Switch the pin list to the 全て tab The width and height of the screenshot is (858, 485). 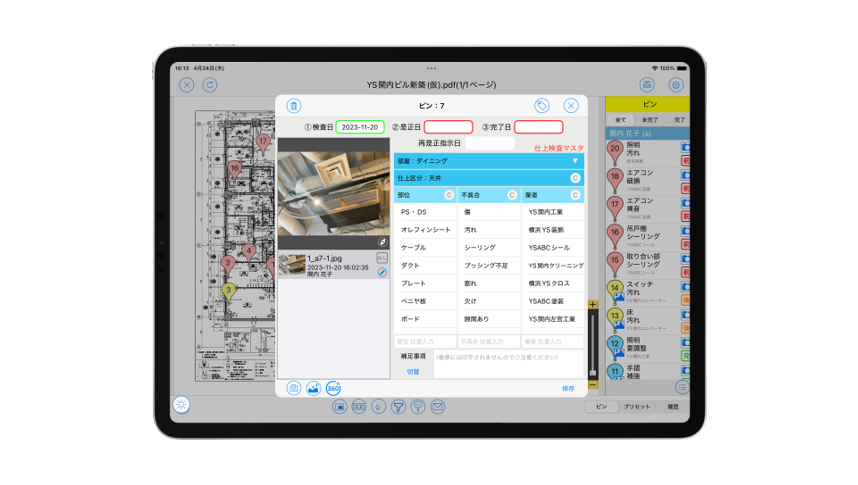(x=621, y=120)
